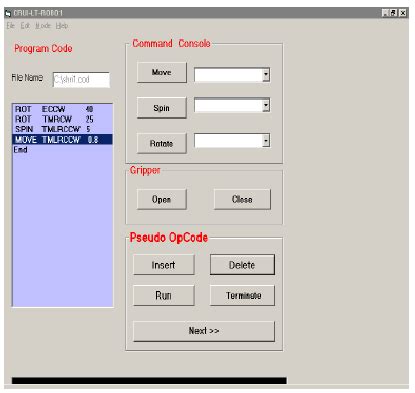Expand the dropdown next to Move
415x393 pixels.
[266, 74]
